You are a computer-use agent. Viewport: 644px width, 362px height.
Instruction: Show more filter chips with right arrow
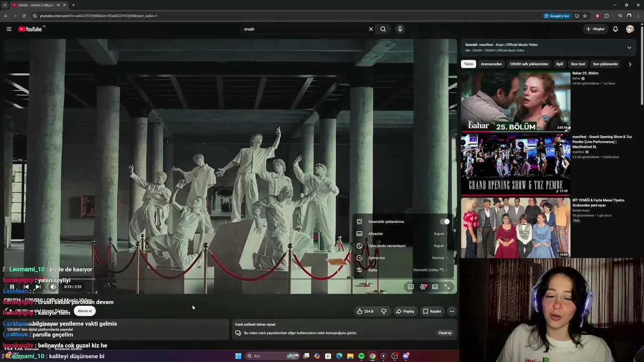click(630, 64)
